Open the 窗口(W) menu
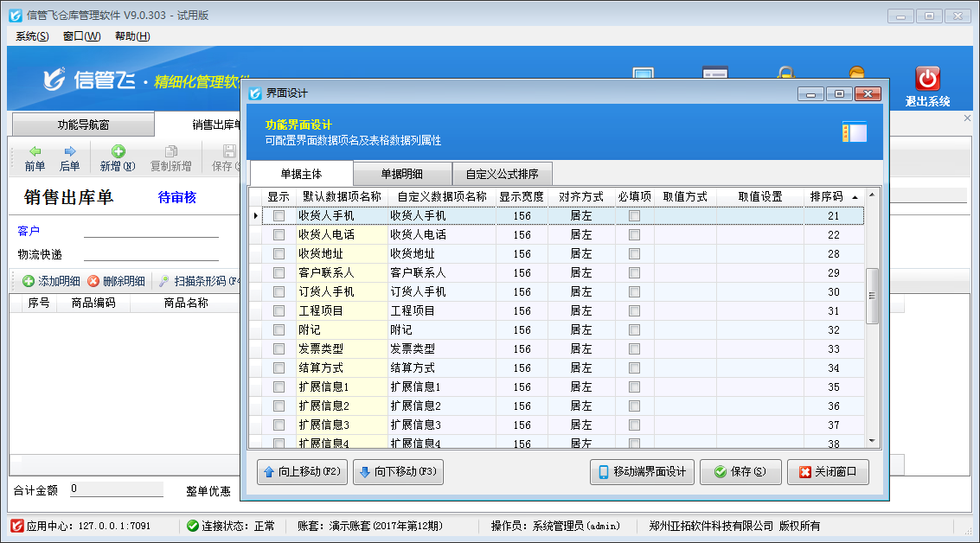The width and height of the screenshot is (980, 543). [81, 36]
